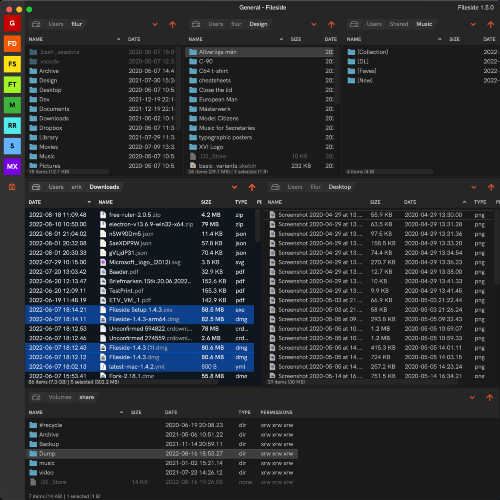Click the Shared breadcrumb in Music pane
Viewport: 500px width, 500px height.
click(399, 24)
